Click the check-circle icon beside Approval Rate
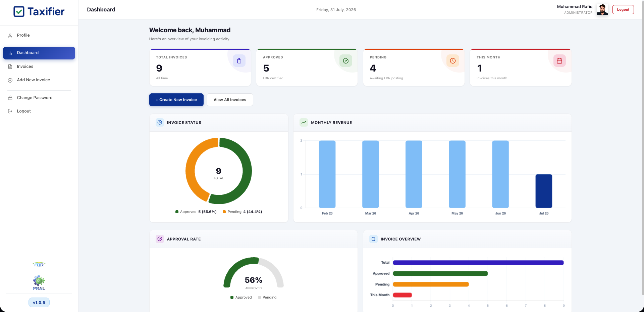Viewport: 644px width, 312px height. tap(160, 239)
